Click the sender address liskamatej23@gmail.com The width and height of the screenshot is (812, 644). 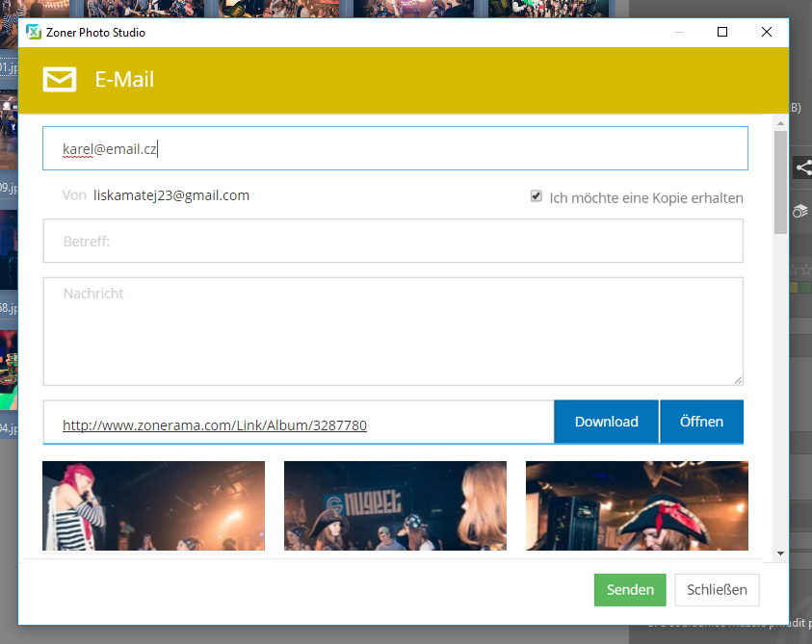pos(171,194)
